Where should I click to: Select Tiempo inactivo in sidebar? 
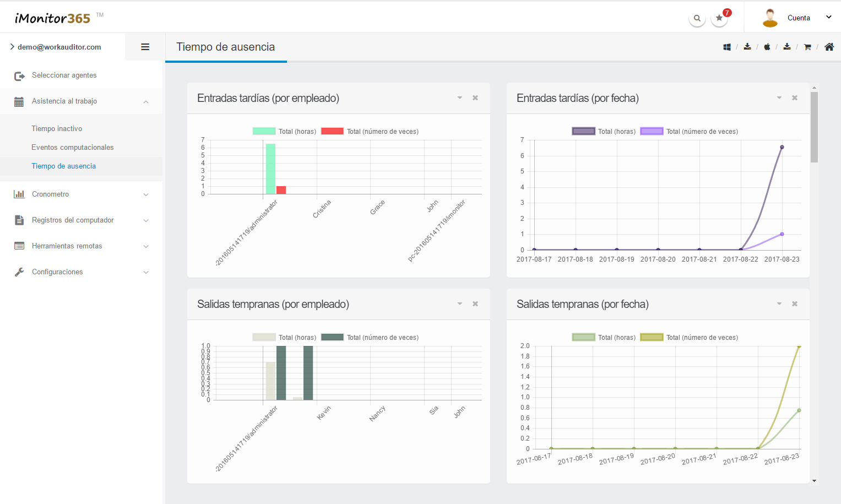point(57,129)
